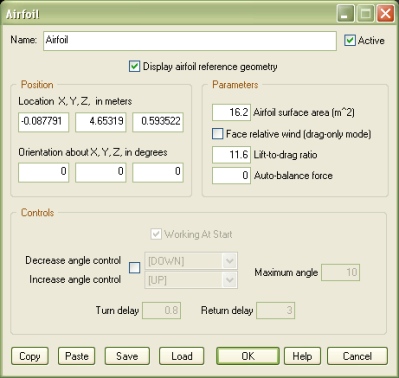
Task: Click the Location X field (-0.087791)
Action: click(43, 122)
